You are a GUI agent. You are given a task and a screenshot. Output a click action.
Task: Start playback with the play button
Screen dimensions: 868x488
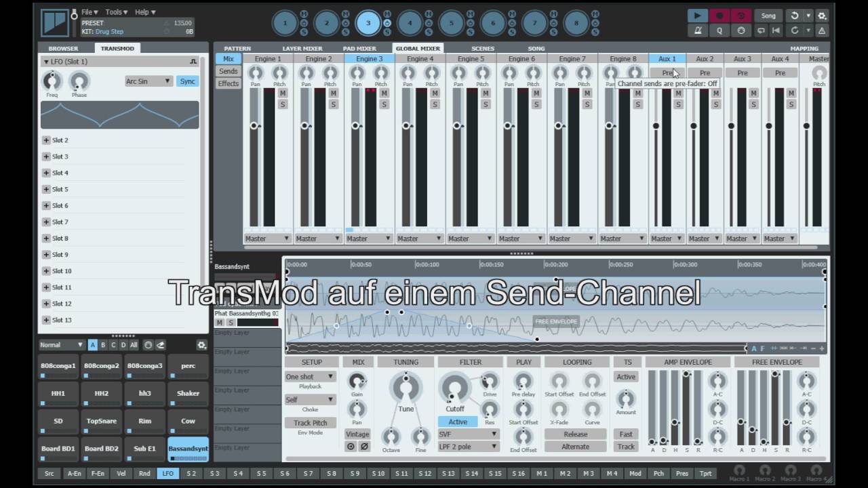click(696, 16)
